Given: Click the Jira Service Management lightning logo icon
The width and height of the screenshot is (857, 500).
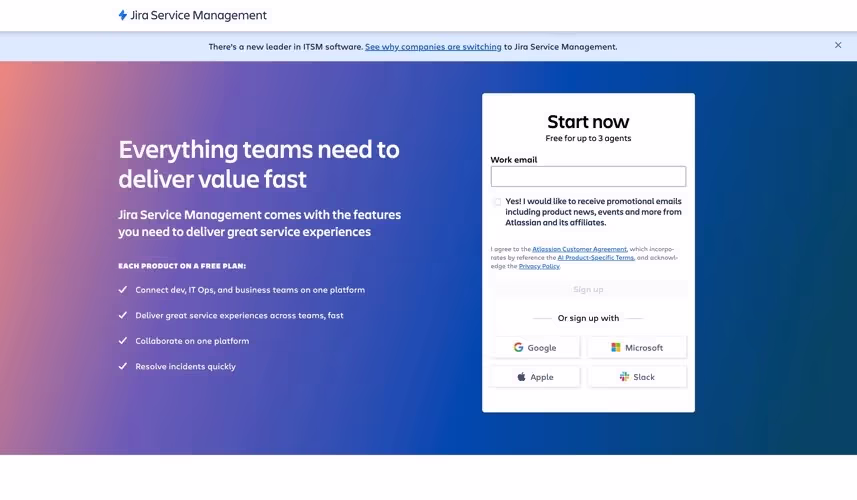Looking at the screenshot, I should point(122,15).
